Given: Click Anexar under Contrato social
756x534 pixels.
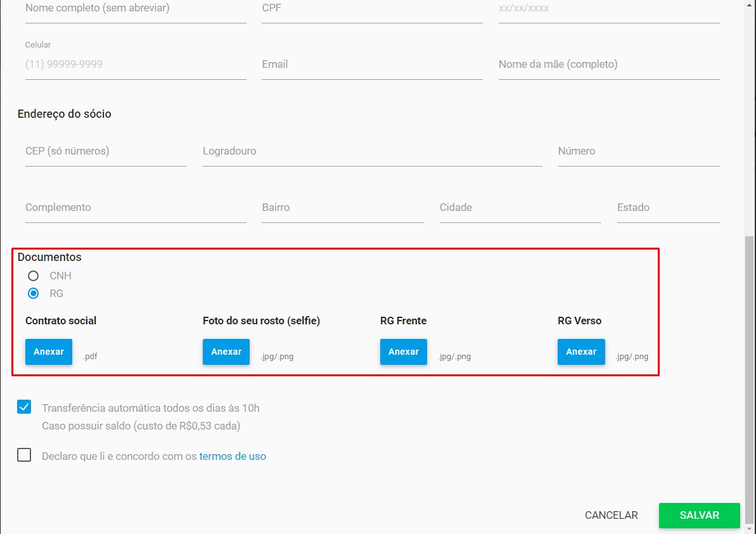Looking at the screenshot, I should coord(49,352).
